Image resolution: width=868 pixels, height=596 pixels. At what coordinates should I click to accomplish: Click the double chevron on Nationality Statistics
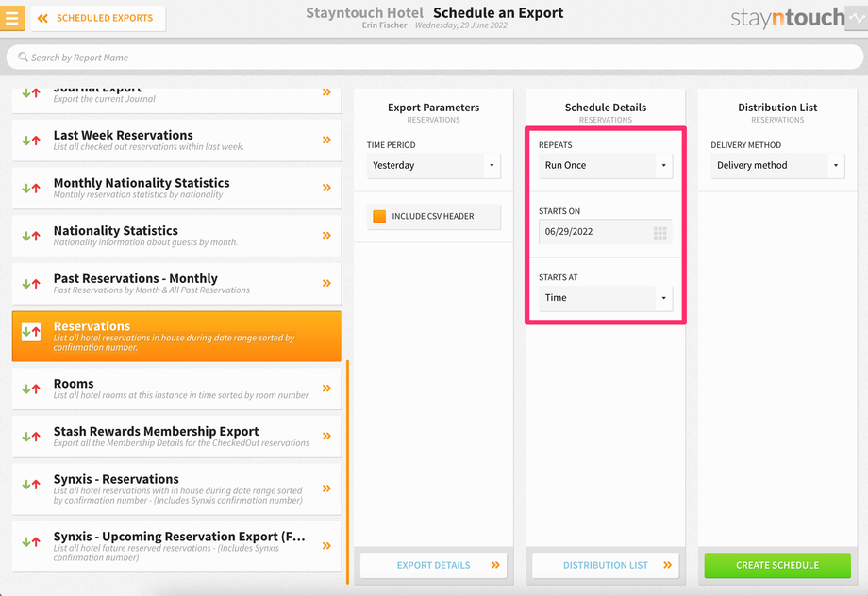coord(326,235)
